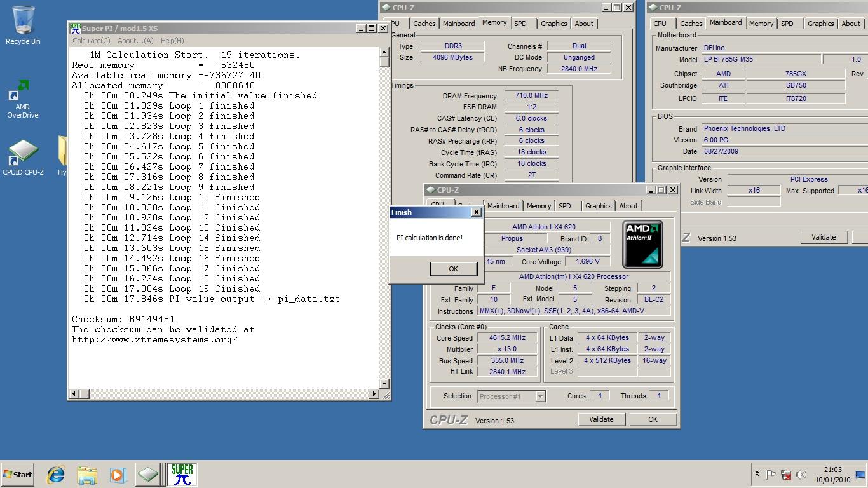The width and height of the screenshot is (868, 488).
Task: Click the NB Frequency 2840.0 MHz value
Action: pos(579,69)
